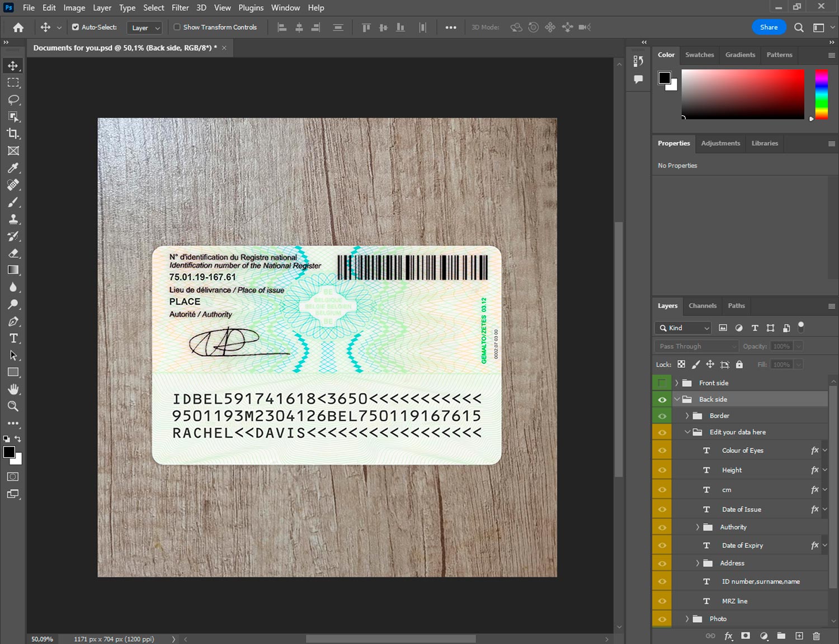Click the foreground color swatch in Color panel
The width and height of the screenshot is (839, 644).
tap(664, 78)
